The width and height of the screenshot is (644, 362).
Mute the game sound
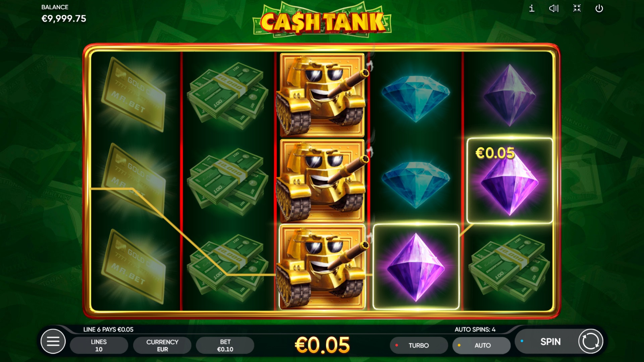pyautogui.click(x=554, y=8)
